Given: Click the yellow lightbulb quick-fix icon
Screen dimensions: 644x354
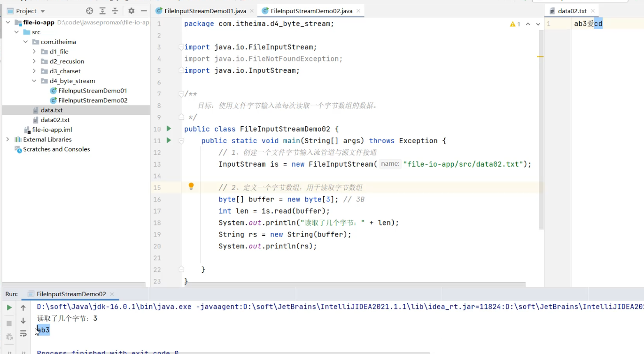Looking at the screenshot, I should coord(191,186).
